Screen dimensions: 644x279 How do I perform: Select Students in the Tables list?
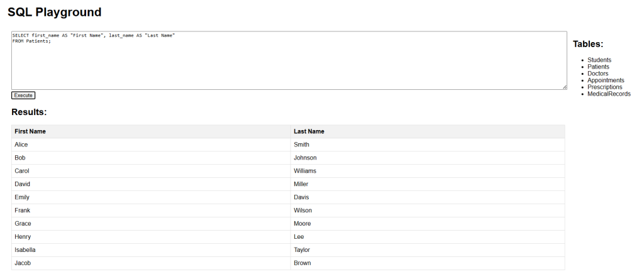pyautogui.click(x=599, y=60)
